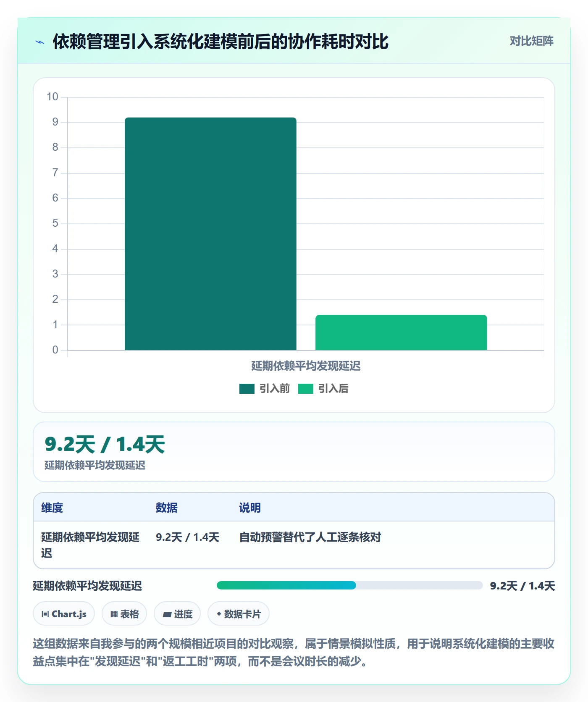Click the metric card caption 延期依赖平均发现延迟
This screenshot has width=588, height=702.
pos(95,465)
